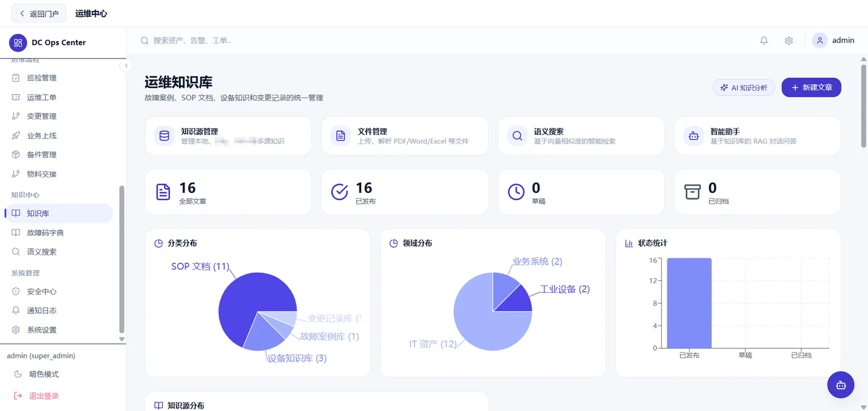Click the 故障案例库 (1) chart label
This screenshot has width=868, height=411.
tap(329, 336)
